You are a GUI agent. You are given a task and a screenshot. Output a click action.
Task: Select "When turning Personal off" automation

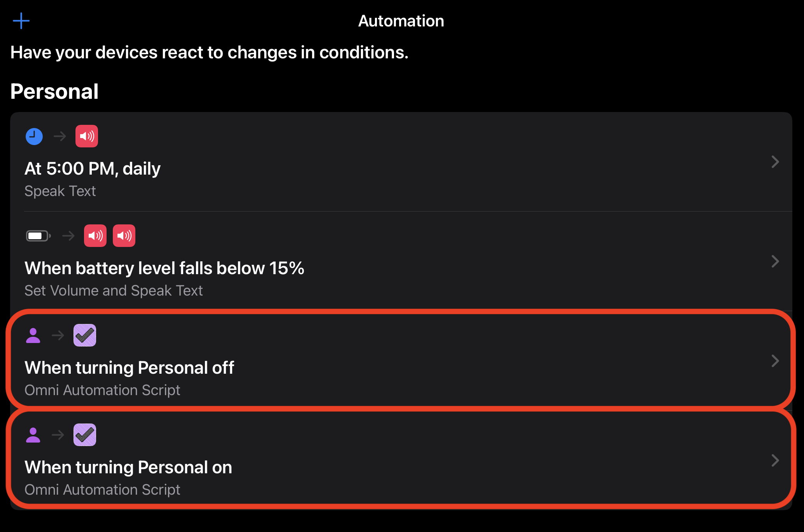(x=129, y=368)
